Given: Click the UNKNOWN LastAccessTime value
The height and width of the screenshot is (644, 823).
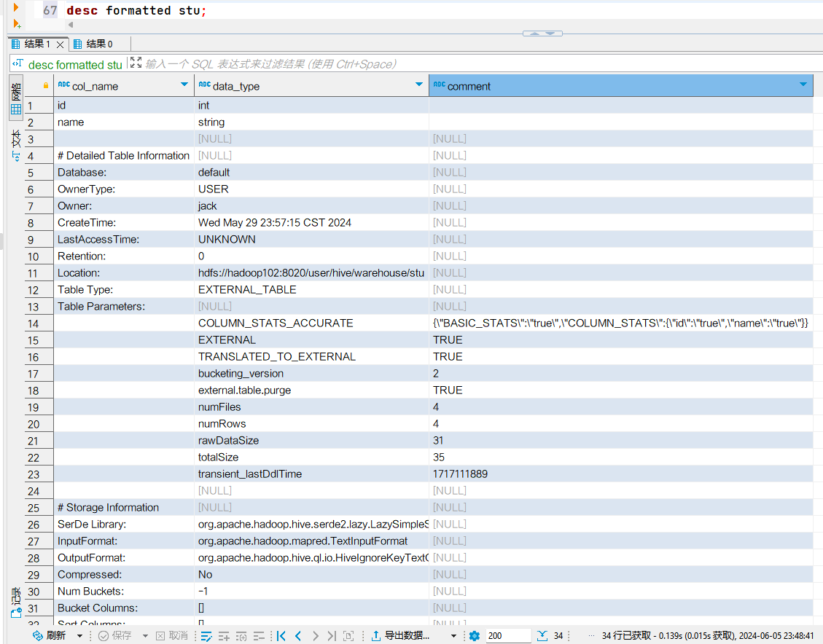Looking at the screenshot, I should [312, 239].
